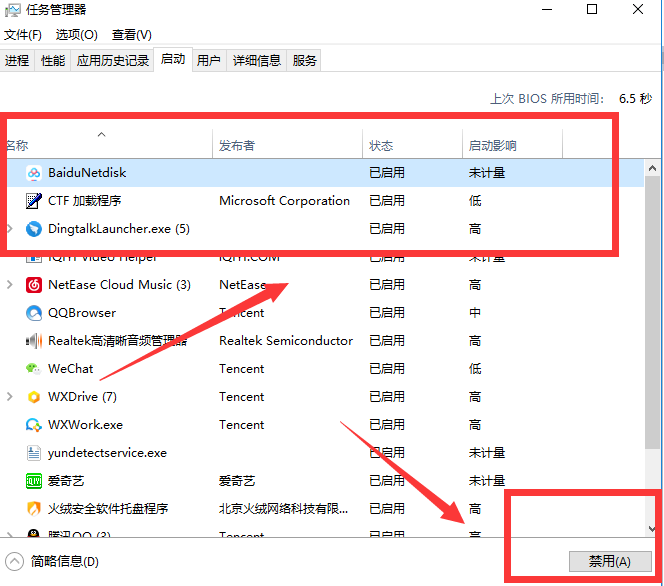The image size is (664, 586).
Task: Click the 禁用(A) button
Action: tap(609, 561)
